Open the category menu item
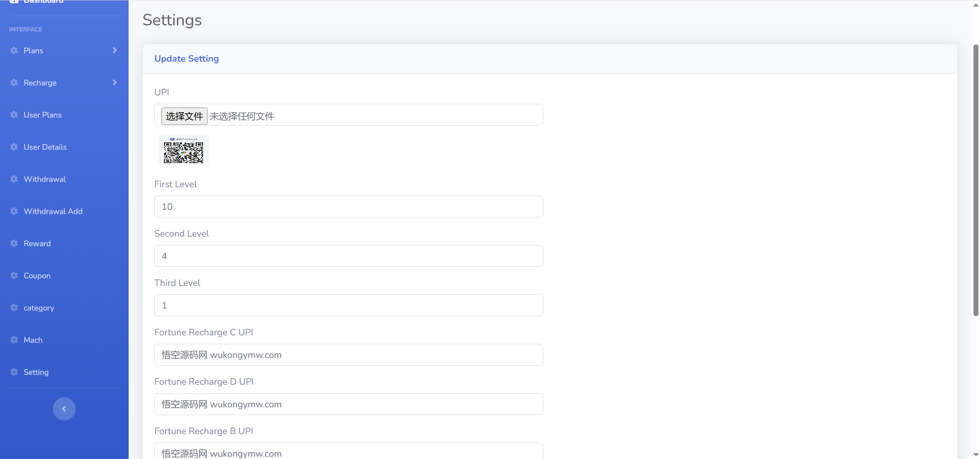The image size is (980, 459). (x=39, y=308)
